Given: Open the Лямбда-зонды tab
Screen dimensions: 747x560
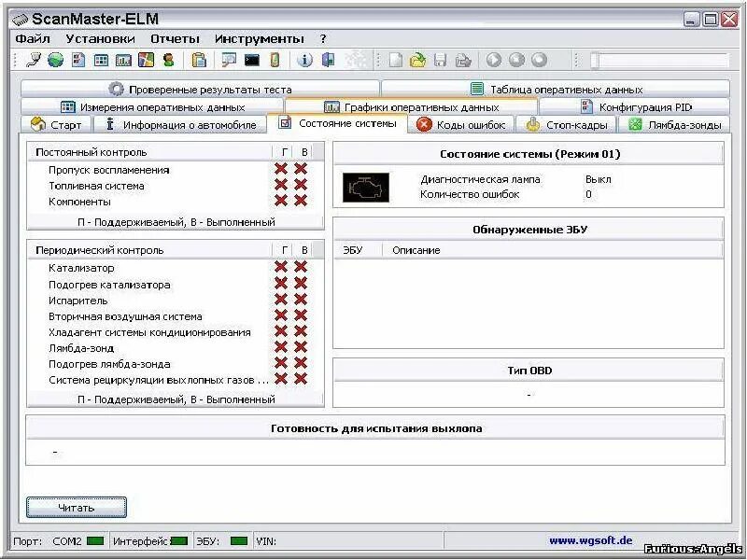Looking at the screenshot, I should point(674,125).
